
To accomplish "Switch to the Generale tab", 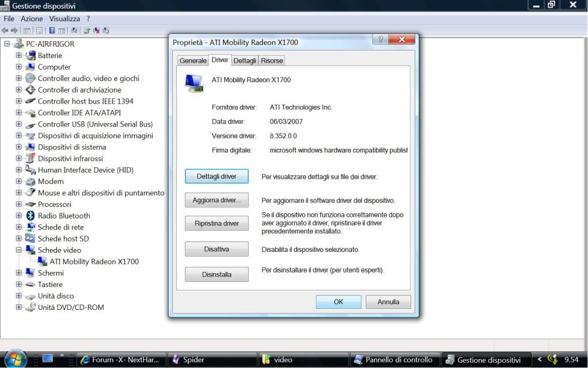I will 193,60.
